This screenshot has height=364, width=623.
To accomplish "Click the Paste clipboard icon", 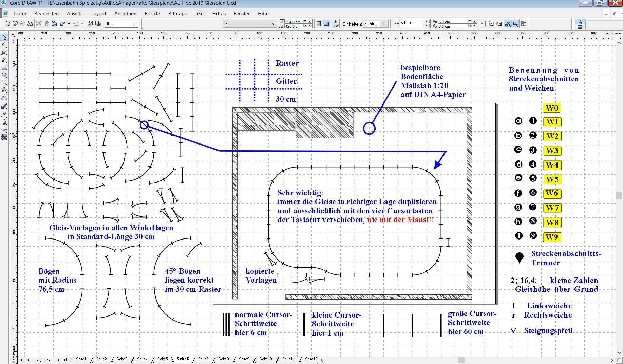I will click(x=54, y=24).
